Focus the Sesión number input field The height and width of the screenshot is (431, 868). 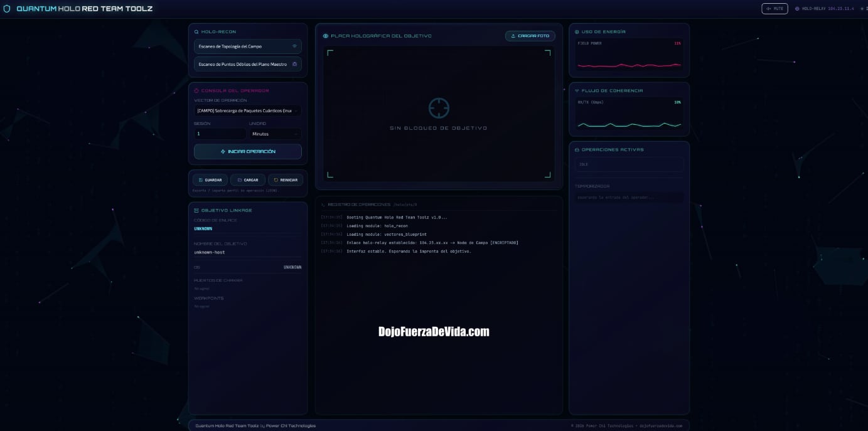[220, 134]
